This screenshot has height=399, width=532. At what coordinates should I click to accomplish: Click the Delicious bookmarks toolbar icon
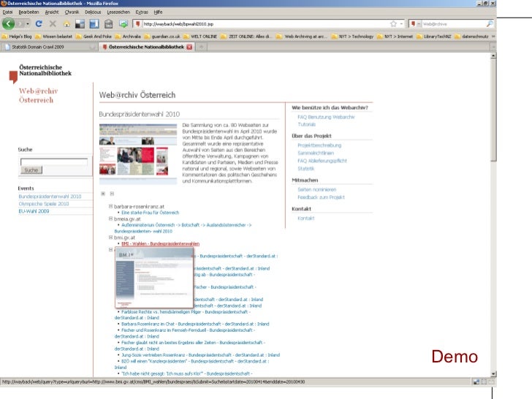coord(80,23)
